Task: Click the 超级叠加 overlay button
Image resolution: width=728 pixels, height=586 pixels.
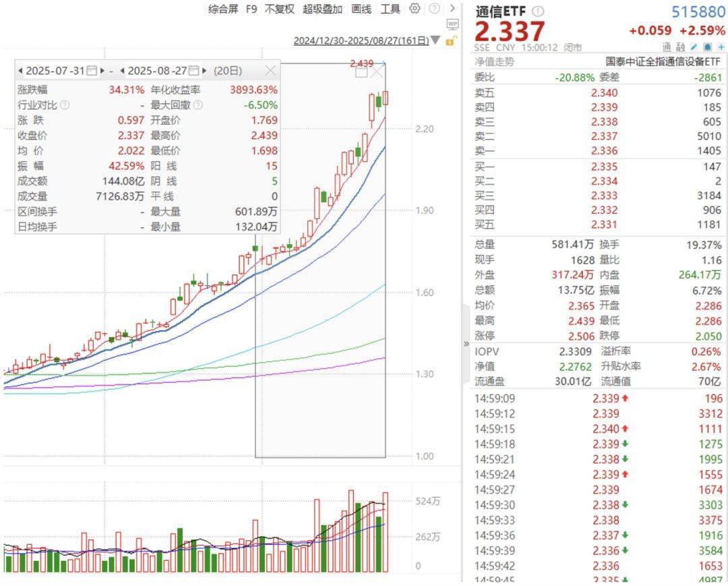Action: 322,9
